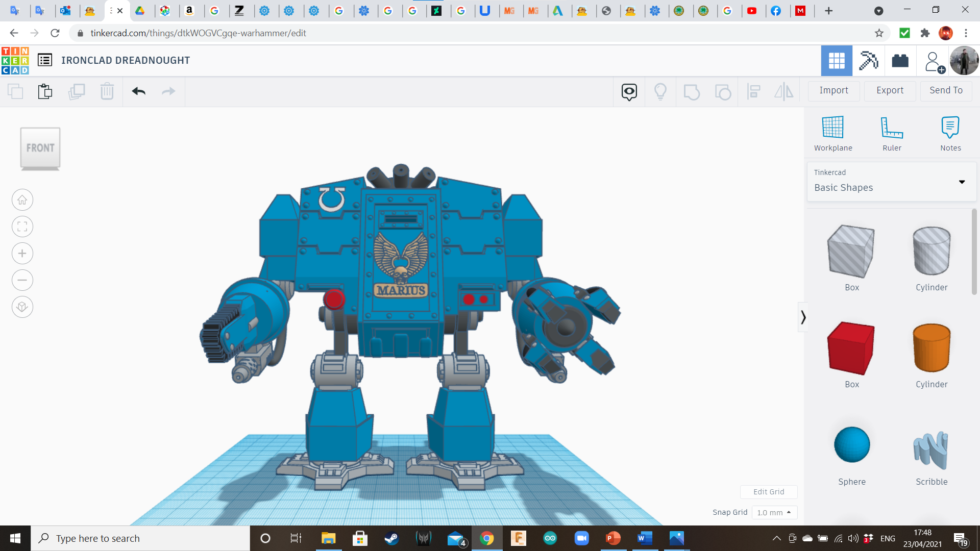Switch to Blocks pickaxe mode
Image resolution: width=980 pixels, height=551 pixels.
tap(868, 61)
